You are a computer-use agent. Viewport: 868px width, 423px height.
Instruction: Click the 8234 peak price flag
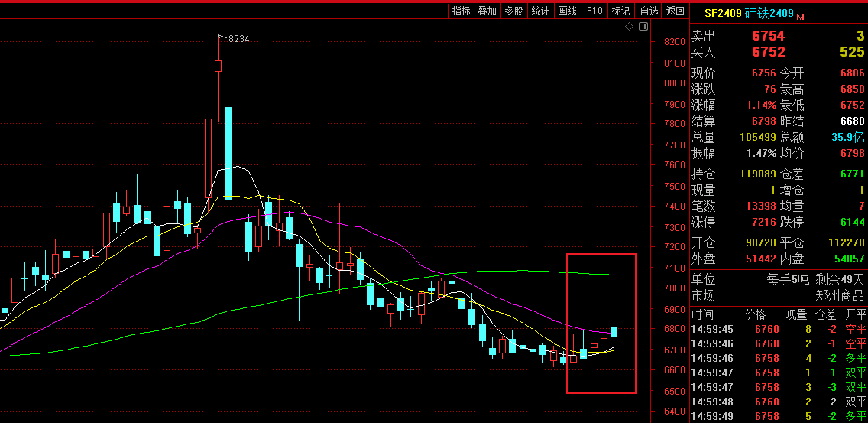tap(238, 39)
